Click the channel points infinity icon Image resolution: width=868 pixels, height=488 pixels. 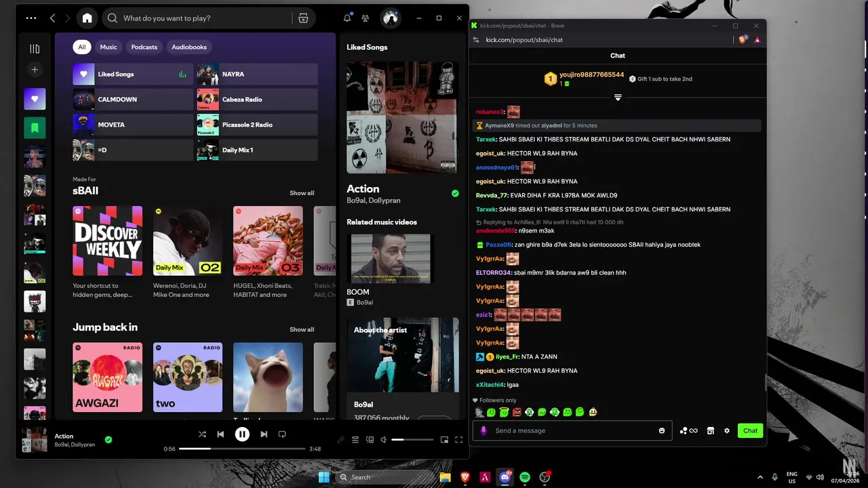coord(688,430)
